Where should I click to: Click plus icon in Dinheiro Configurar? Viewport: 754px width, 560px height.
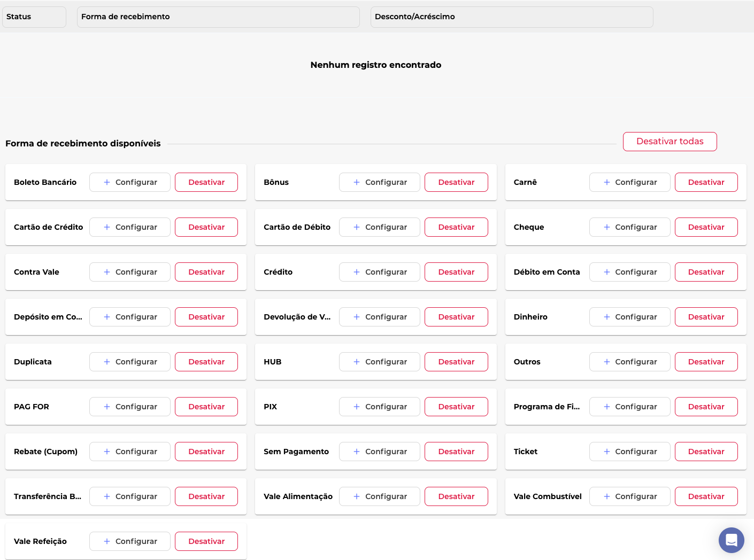[x=607, y=317]
